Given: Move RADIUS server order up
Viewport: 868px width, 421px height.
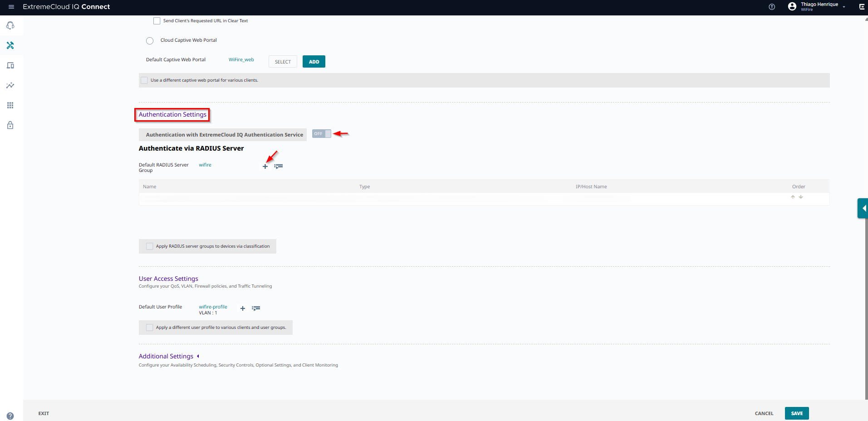Looking at the screenshot, I should point(793,197).
